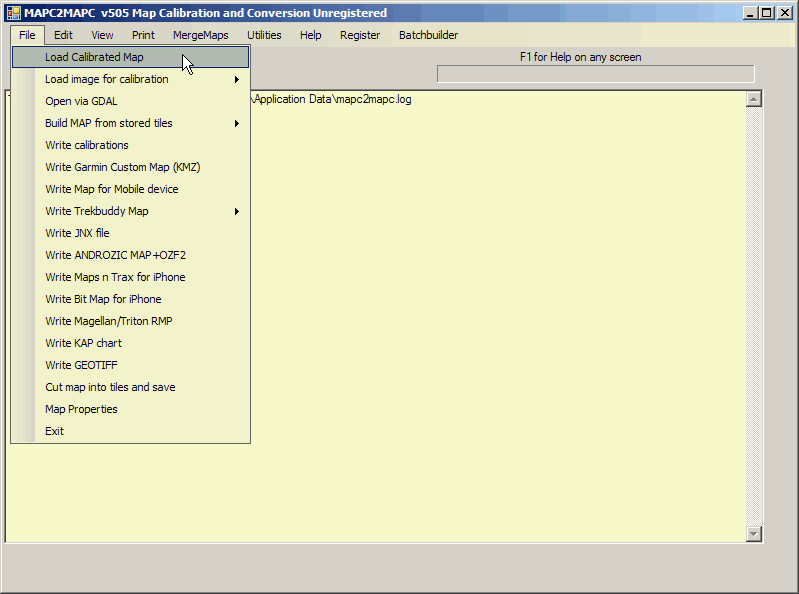Open the MergeMaps menu
The height and width of the screenshot is (594, 799).
point(200,35)
